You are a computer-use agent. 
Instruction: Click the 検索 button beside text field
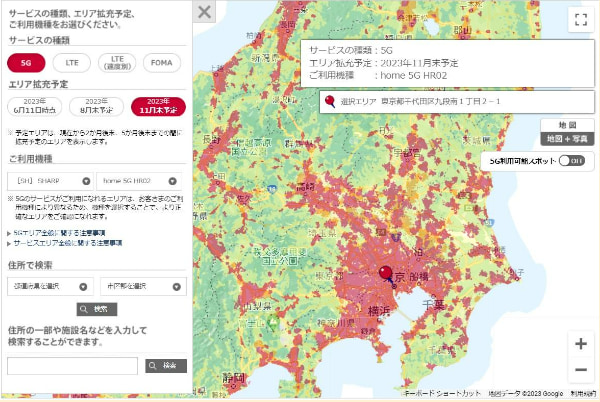point(166,366)
